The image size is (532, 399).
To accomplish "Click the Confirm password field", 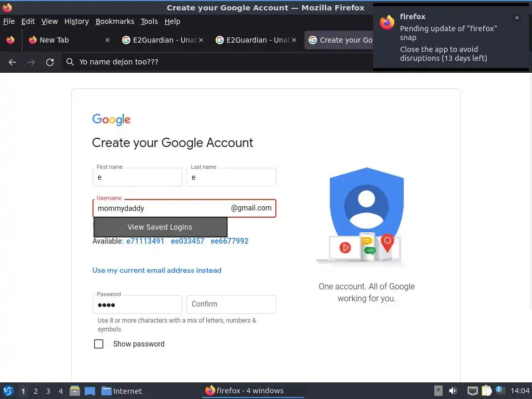I will coord(231,304).
